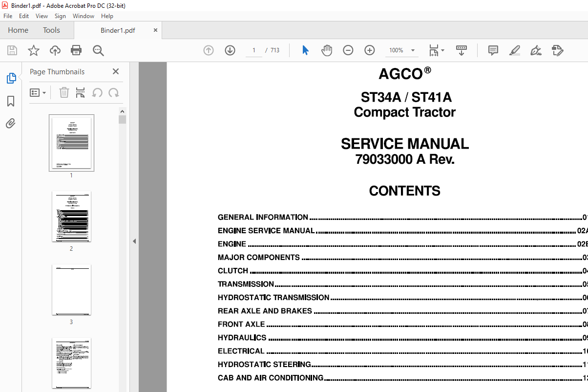Click HYDRAULICS contents entry
This screenshot has width=588, height=392.
(x=242, y=338)
